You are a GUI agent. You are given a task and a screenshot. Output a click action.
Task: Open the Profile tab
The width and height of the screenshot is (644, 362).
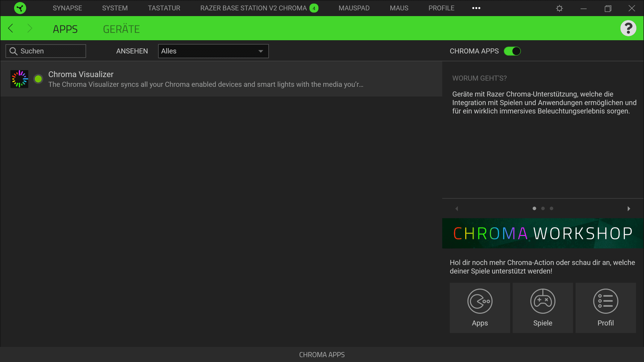[x=441, y=8]
